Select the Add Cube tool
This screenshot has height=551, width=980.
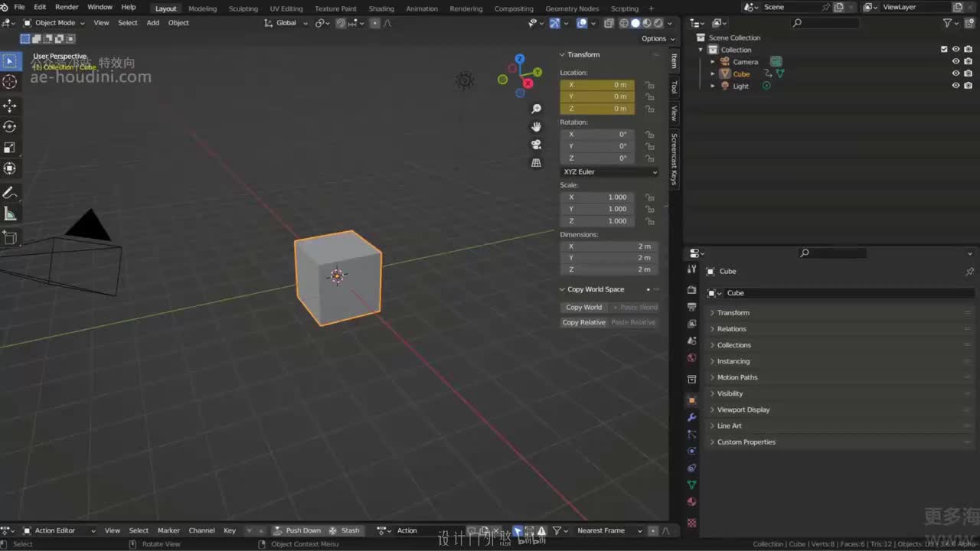tap(11, 238)
